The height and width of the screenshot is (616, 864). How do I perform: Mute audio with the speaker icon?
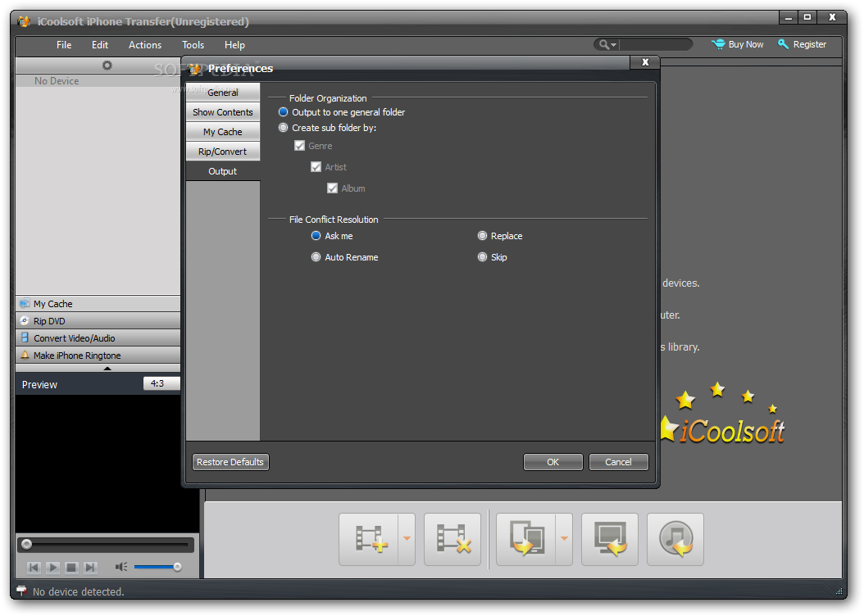pyautogui.click(x=121, y=567)
